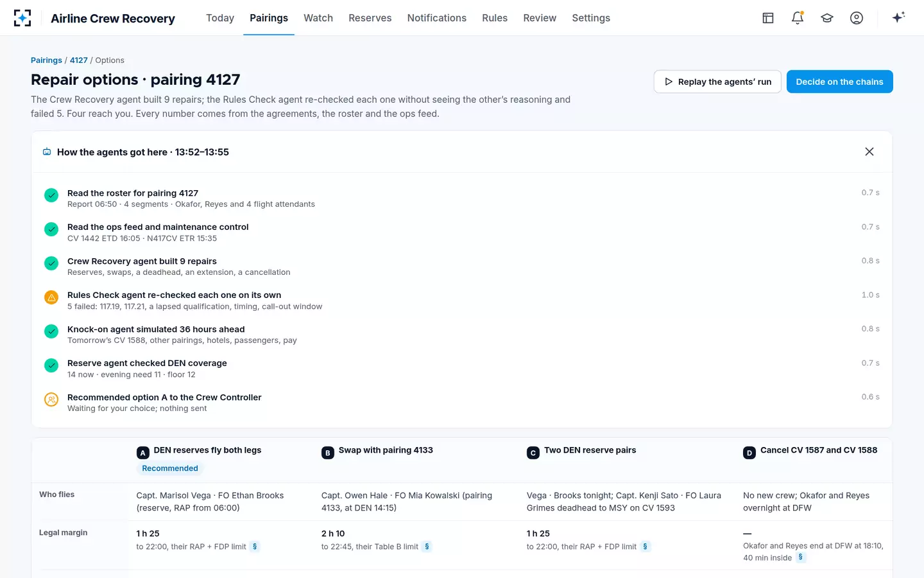Open section reference icon for option A margin

point(255,547)
